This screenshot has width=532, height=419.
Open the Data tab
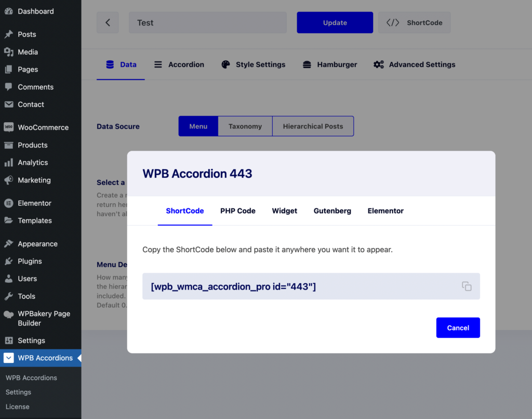point(121,64)
